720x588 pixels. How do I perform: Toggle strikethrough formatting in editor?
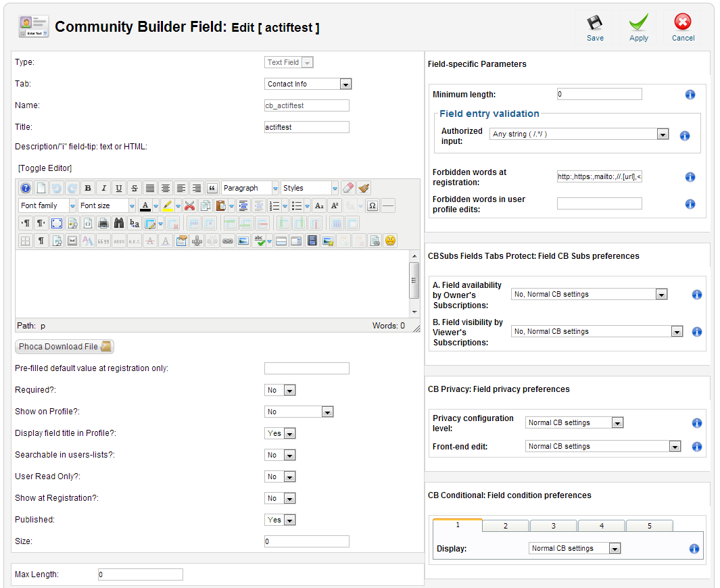point(134,188)
